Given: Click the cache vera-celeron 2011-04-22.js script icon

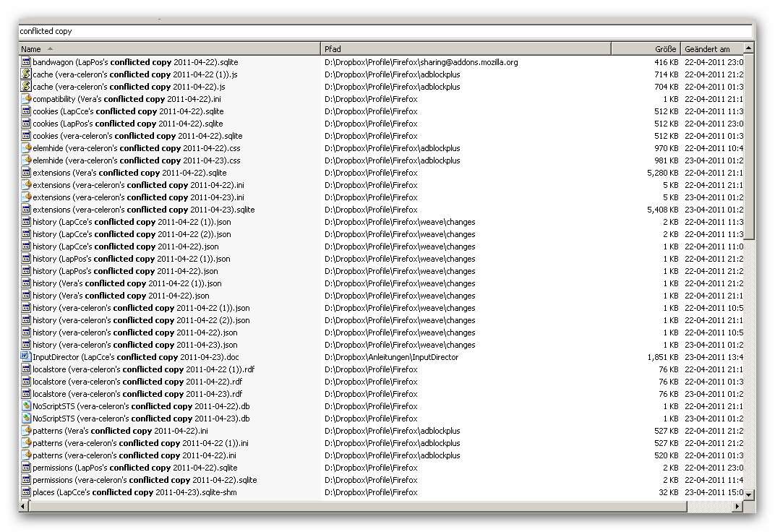Looking at the screenshot, I should coord(26,87).
